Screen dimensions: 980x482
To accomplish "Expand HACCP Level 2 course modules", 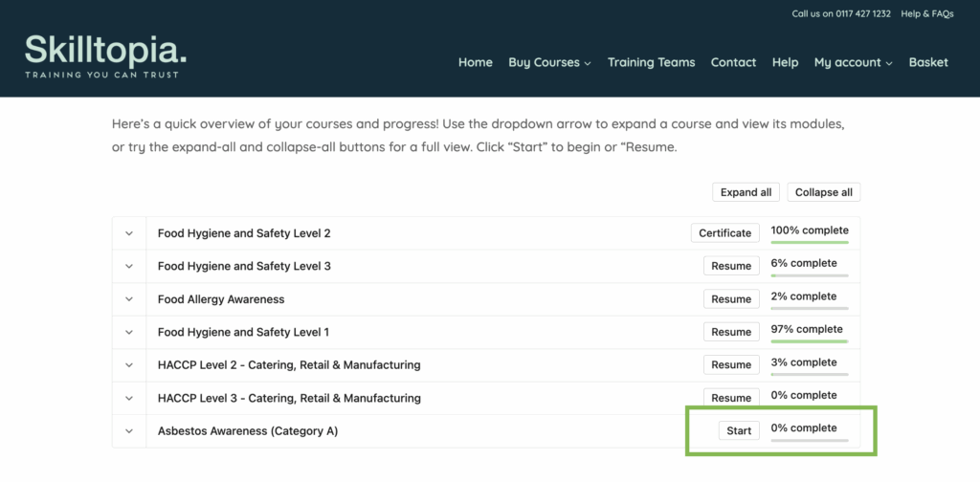I will (x=129, y=365).
